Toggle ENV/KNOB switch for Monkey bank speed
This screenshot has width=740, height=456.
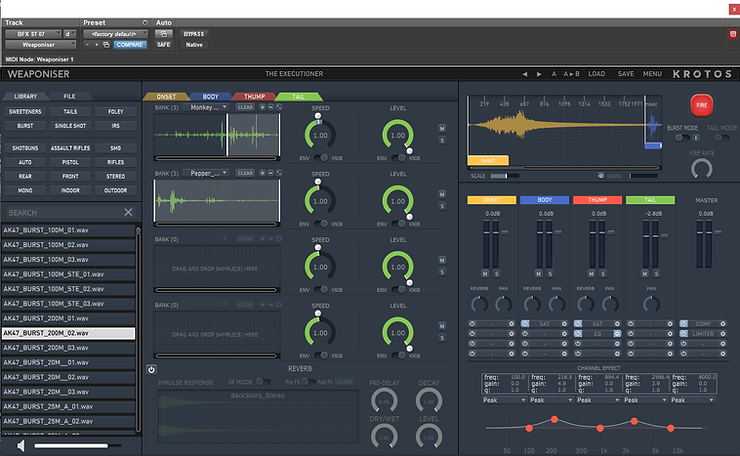coord(320,158)
